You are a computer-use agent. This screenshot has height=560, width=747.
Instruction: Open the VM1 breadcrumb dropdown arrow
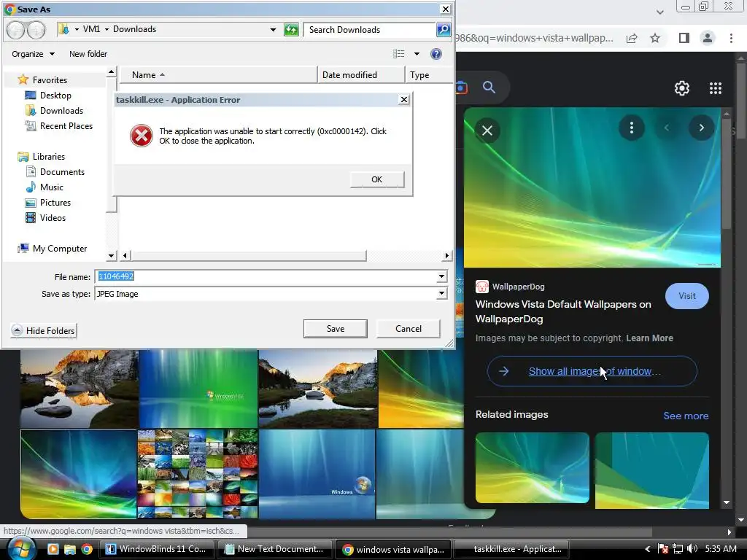[x=107, y=29]
